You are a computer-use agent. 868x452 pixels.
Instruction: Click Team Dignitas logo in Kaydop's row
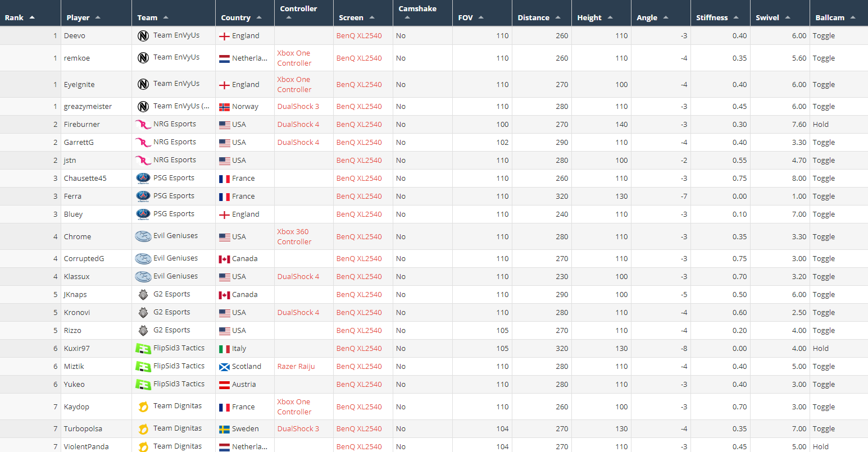click(x=143, y=407)
